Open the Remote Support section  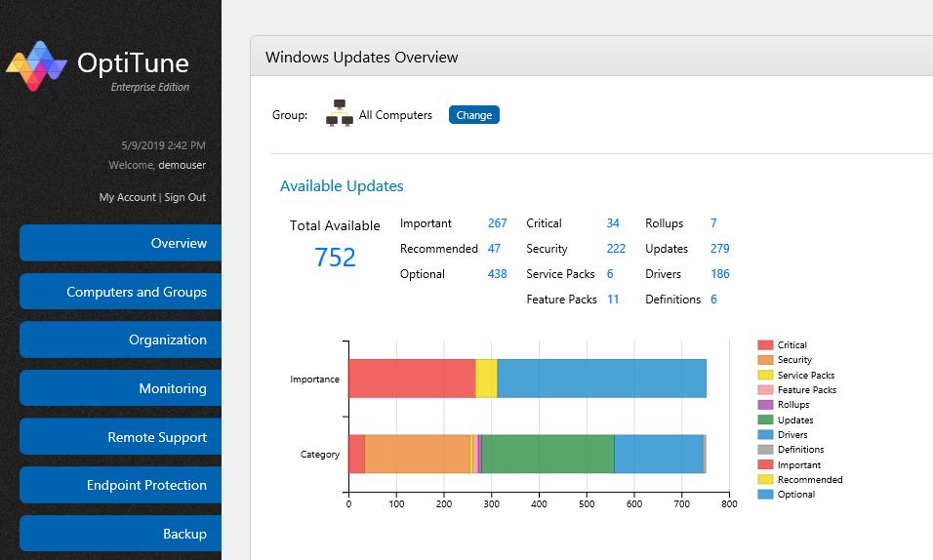point(121,437)
